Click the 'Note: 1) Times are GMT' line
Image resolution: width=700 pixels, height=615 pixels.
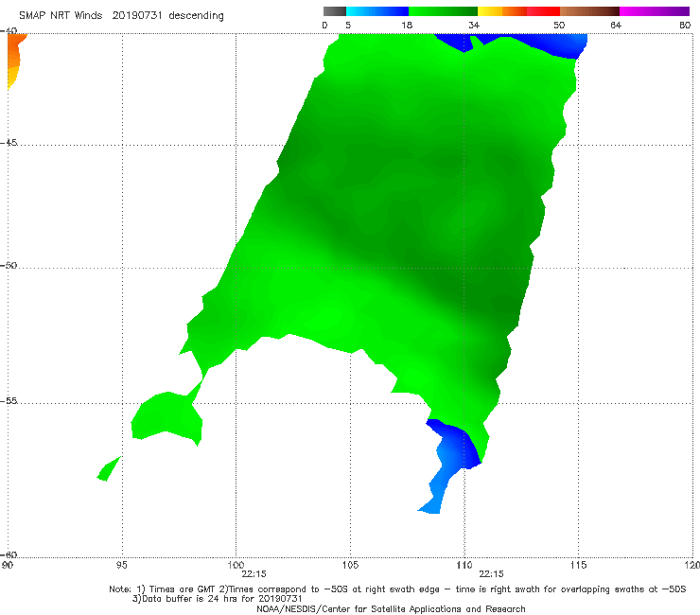397,589
